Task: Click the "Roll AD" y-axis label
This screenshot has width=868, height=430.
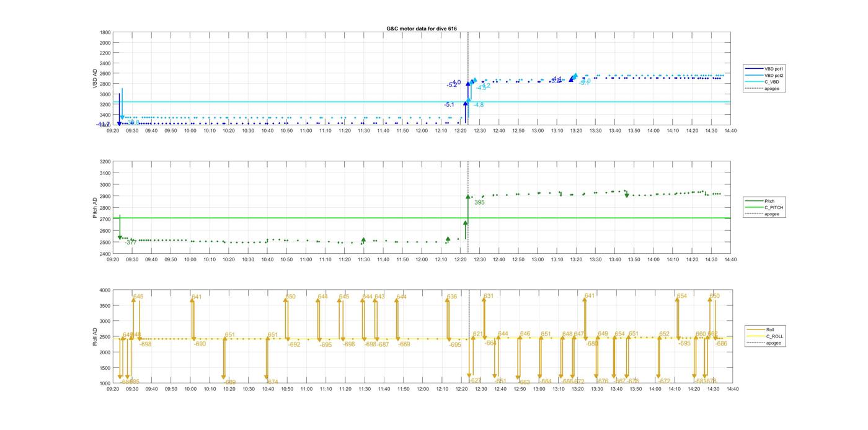Action: point(95,337)
